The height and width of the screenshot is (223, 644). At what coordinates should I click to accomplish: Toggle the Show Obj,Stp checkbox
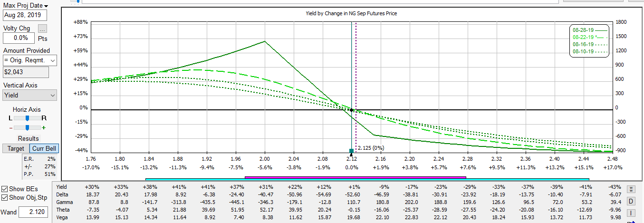point(5,198)
